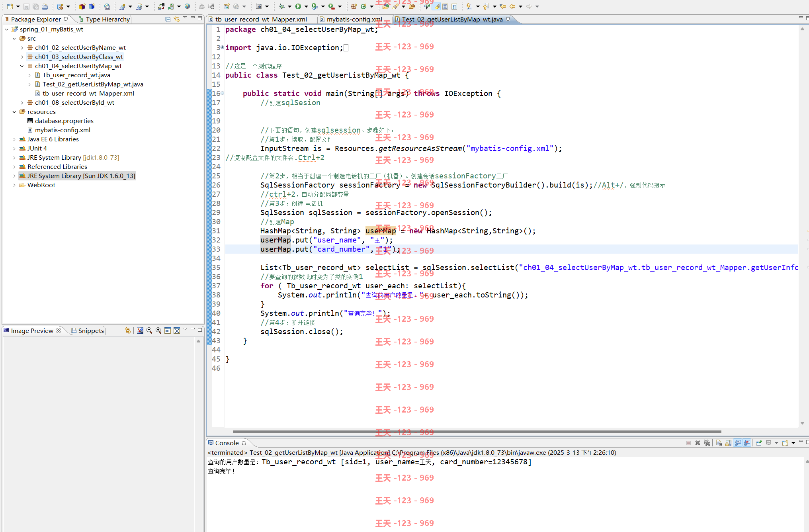Switch to tb_user_record_wt_Mapper.xml editor tab
The width and height of the screenshot is (809, 532).
pos(261,19)
